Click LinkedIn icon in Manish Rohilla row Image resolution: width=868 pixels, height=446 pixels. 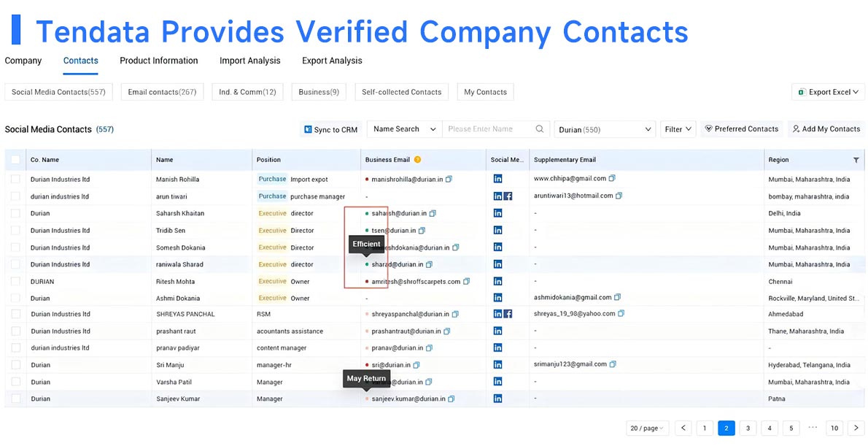point(497,179)
